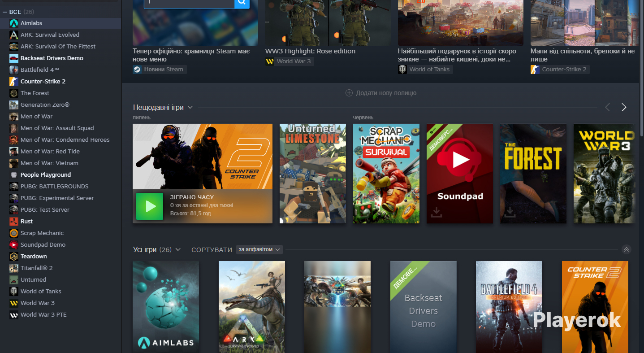This screenshot has height=353, width=644.
Task: Open the Counter-Strike 2 cover in all games
Action: (595, 307)
